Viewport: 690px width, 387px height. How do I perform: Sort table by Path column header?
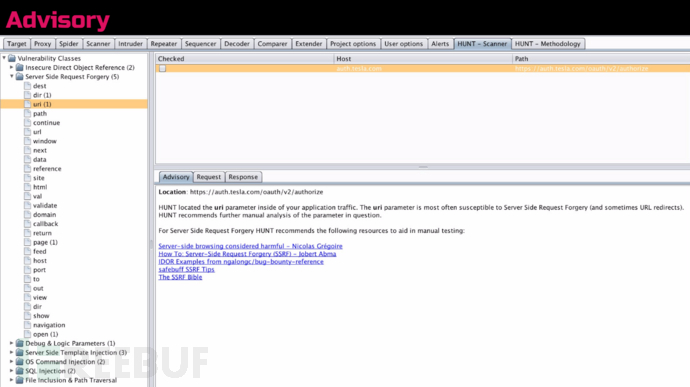[x=601, y=59]
